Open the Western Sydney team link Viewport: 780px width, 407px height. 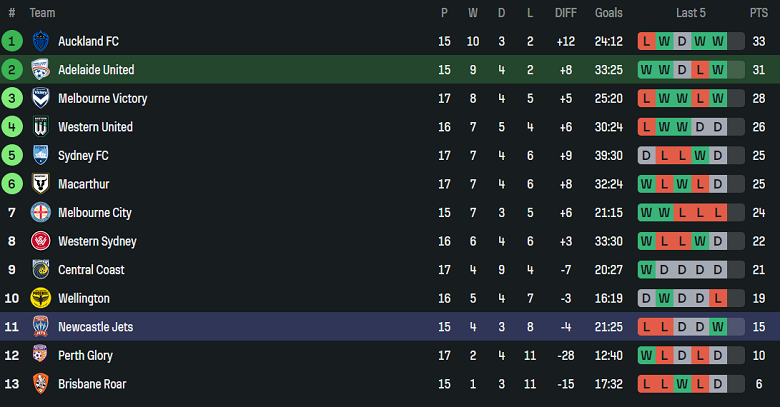[x=98, y=241]
